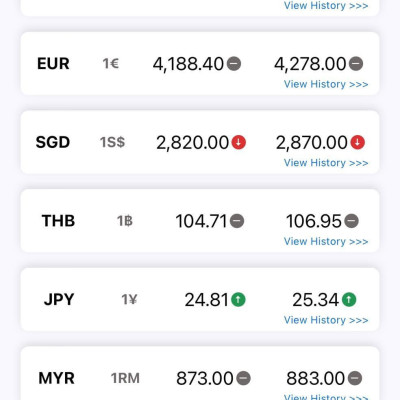
Task: Open View History for SGD
Action: coord(326,163)
